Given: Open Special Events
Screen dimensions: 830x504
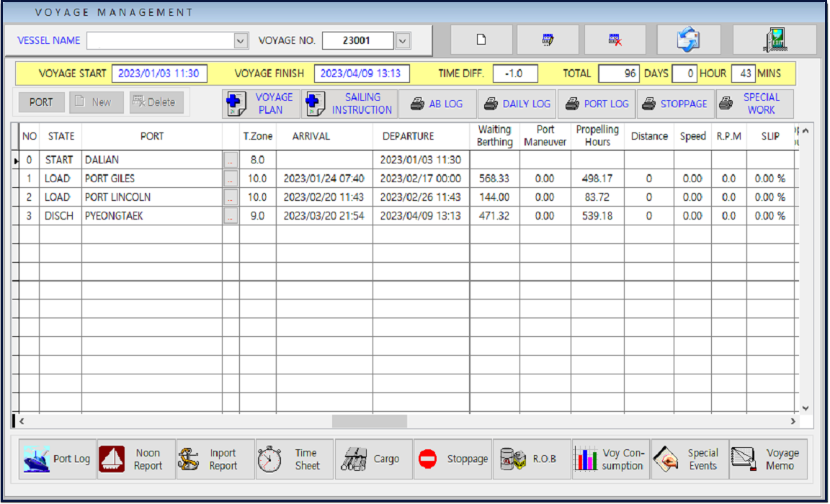Looking at the screenshot, I should (690, 459).
